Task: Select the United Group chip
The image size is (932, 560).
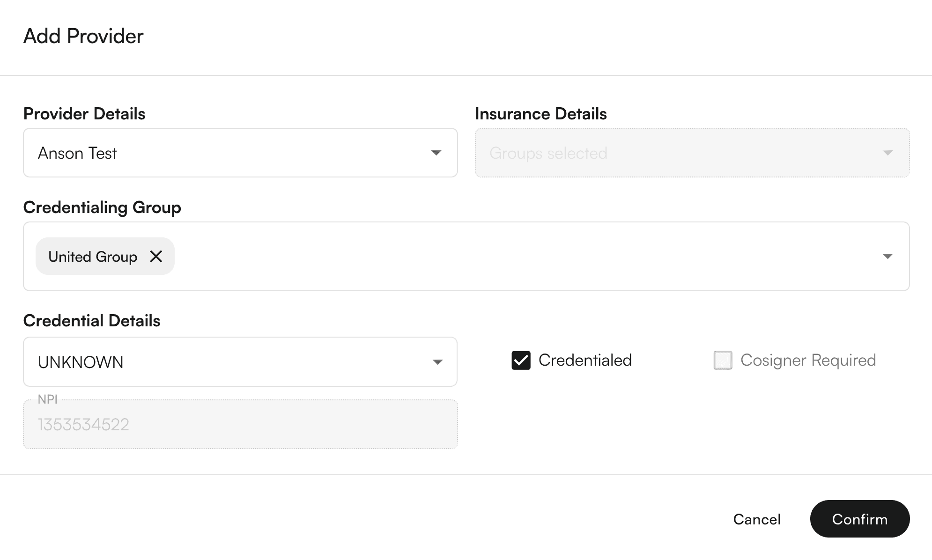Action: click(x=93, y=257)
